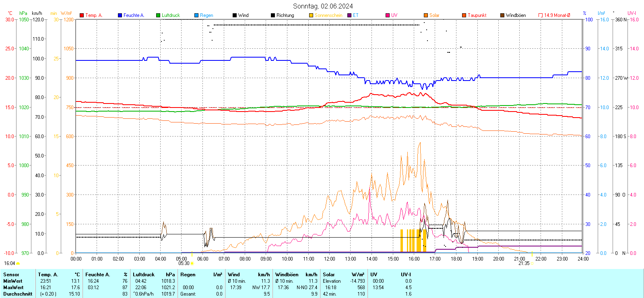The width and height of the screenshot is (644, 298).
Task: Click the chart title Sonntag, 02.06.2024
Action: 323,6
